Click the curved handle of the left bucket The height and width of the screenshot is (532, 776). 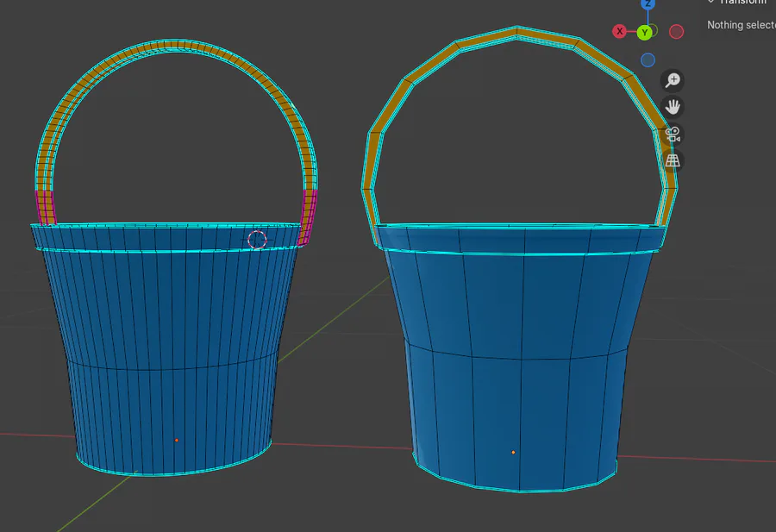177,46
